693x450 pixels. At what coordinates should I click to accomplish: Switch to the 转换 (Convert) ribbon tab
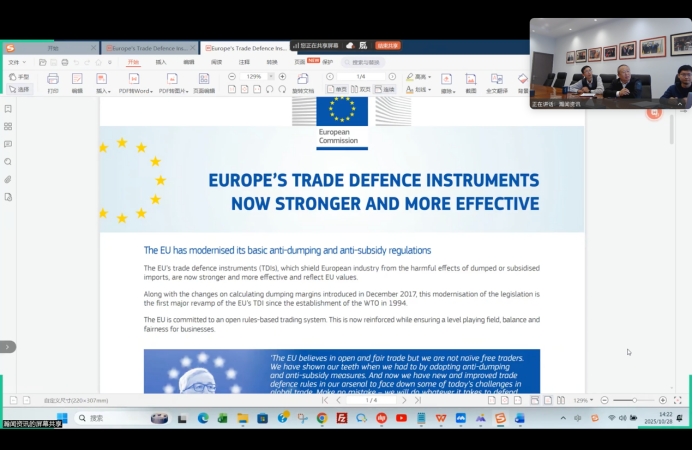(271, 62)
